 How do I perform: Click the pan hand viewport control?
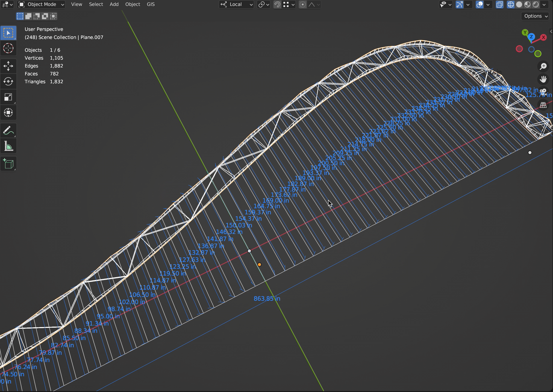pyautogui.click(x=543, y=79)
